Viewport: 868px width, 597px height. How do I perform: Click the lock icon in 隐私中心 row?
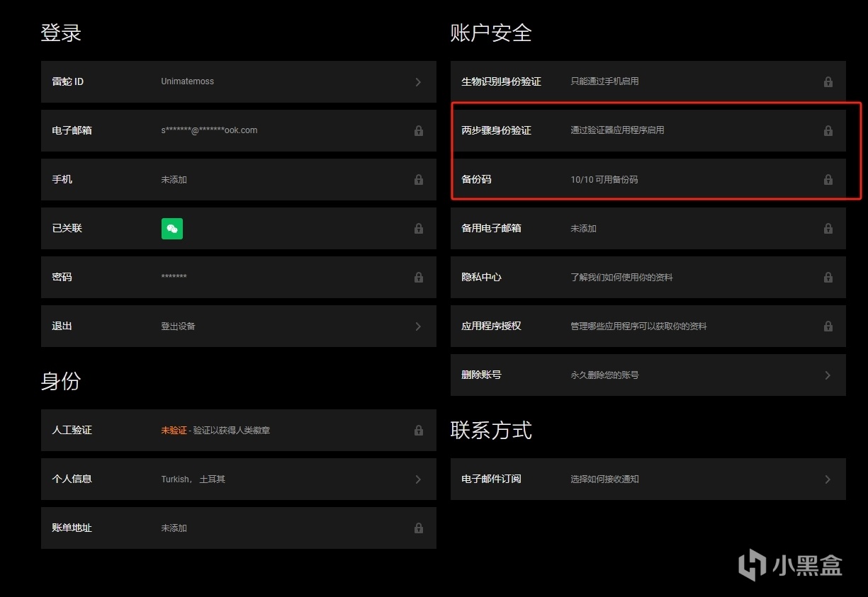[x=828, y=277]
